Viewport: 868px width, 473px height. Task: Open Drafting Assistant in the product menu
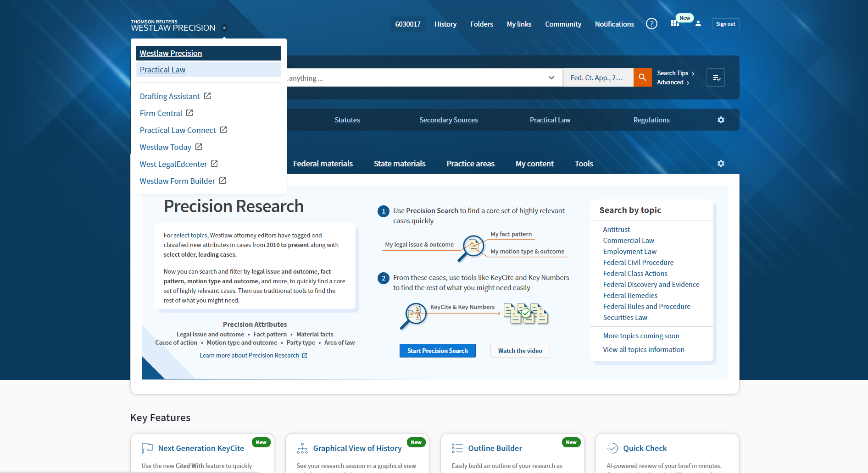tap(170, 96)
